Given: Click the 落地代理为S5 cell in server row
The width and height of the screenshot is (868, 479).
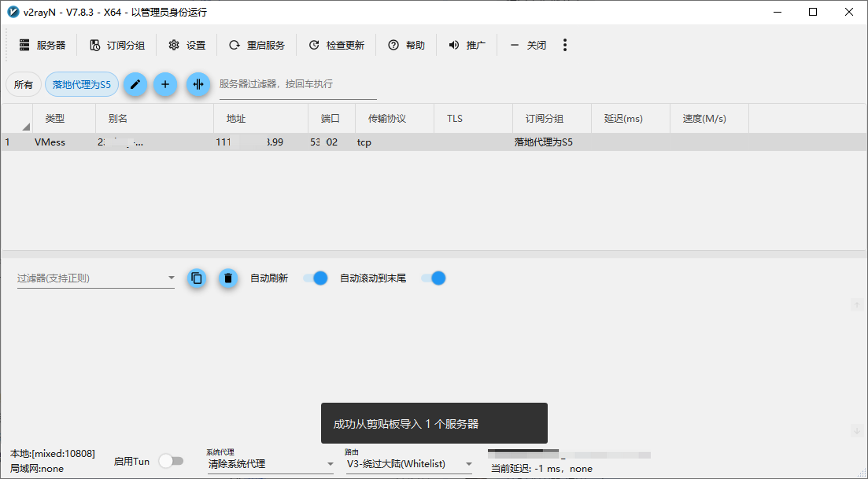Looking at the screenshot, I should pyautogui.click(x=544, y=142).
